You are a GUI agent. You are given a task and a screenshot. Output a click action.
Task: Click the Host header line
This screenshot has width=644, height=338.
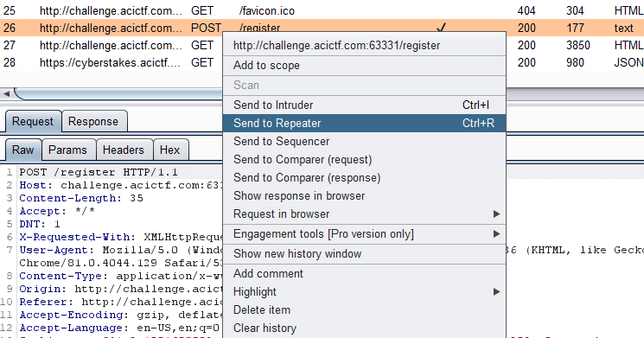[121, 185]
